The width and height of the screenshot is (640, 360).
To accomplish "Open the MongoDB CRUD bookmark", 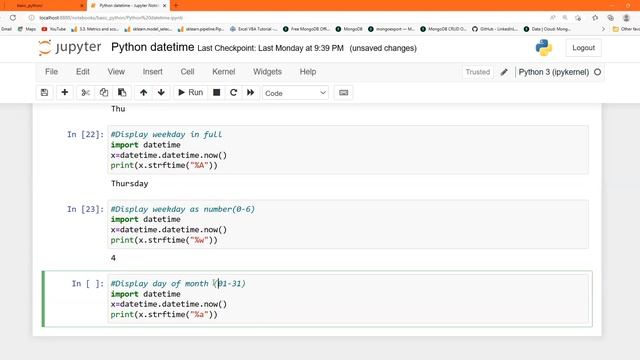I will pyautogui.click(x=443, y=29).
